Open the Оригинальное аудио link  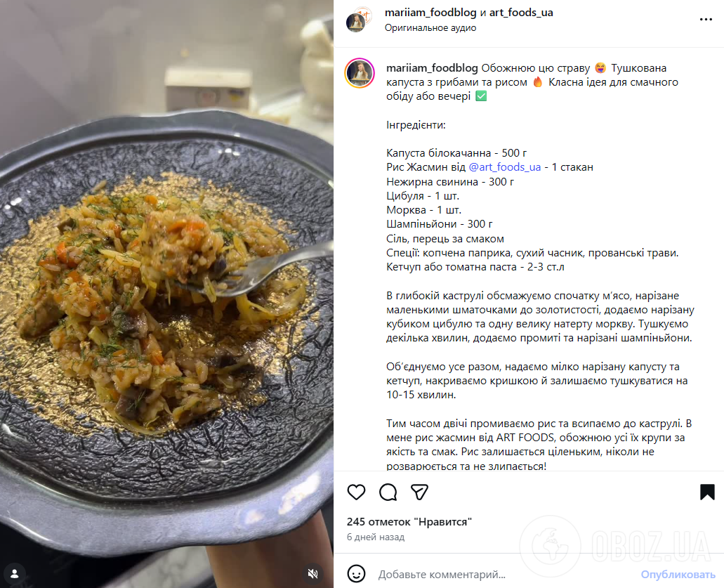pos(430,28)
